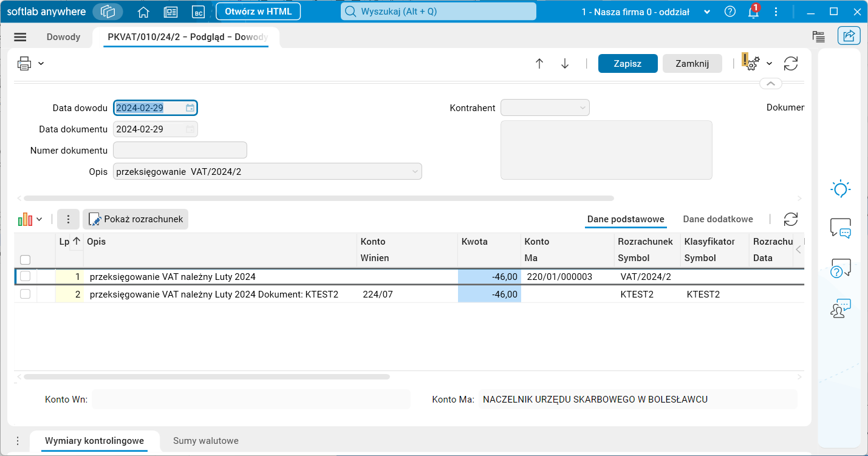
Task: Click the printer icon
Action: (x=24, y=63)
